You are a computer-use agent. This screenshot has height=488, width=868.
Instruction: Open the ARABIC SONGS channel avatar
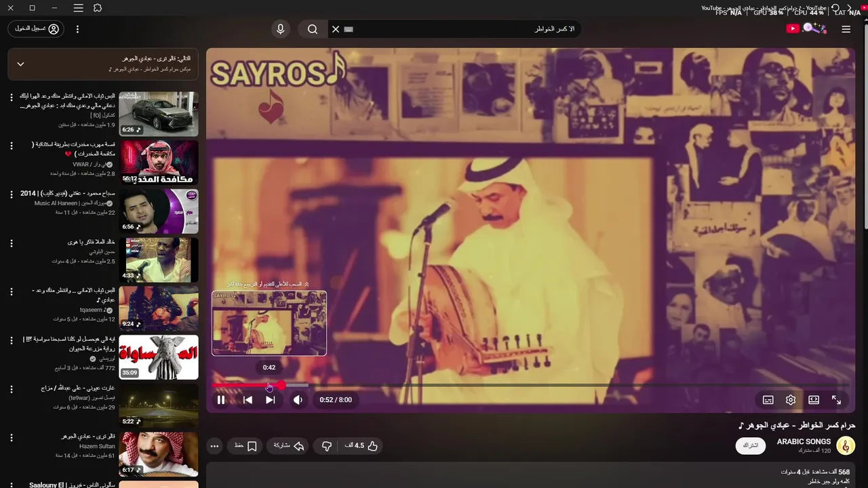coord(846,445)
